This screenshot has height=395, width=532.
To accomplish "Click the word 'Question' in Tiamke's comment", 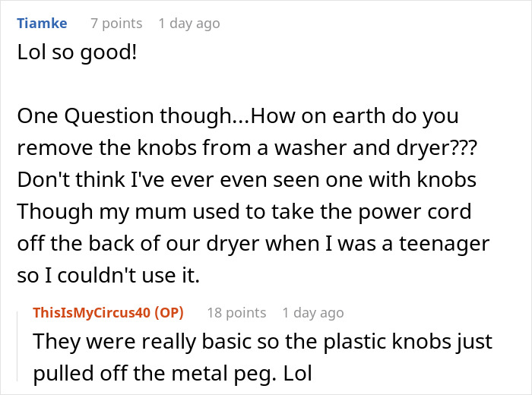I will click(x=109, y=117).
